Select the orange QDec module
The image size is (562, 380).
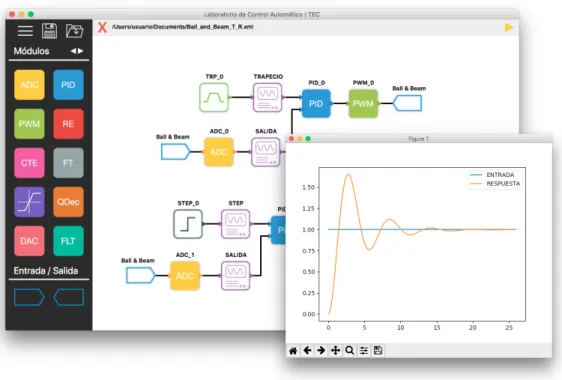click(68, 202)
